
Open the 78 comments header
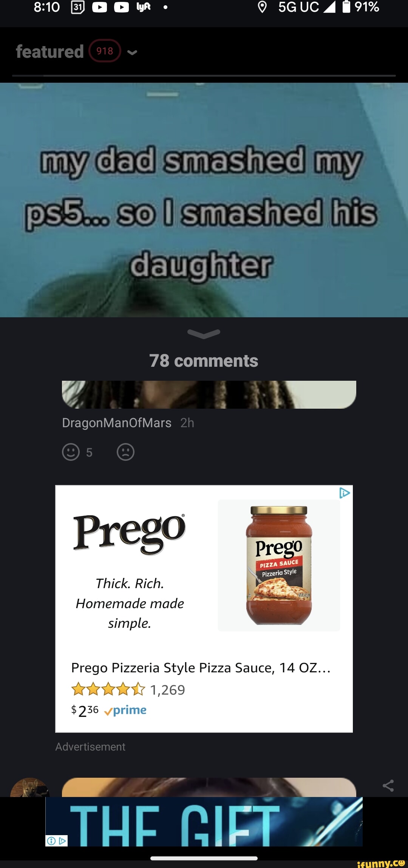(x=204, y=361)
